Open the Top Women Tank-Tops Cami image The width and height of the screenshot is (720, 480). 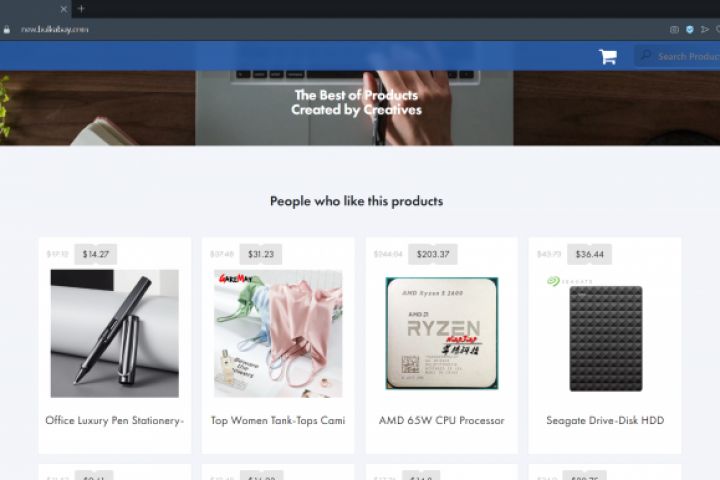coord(278,333)
